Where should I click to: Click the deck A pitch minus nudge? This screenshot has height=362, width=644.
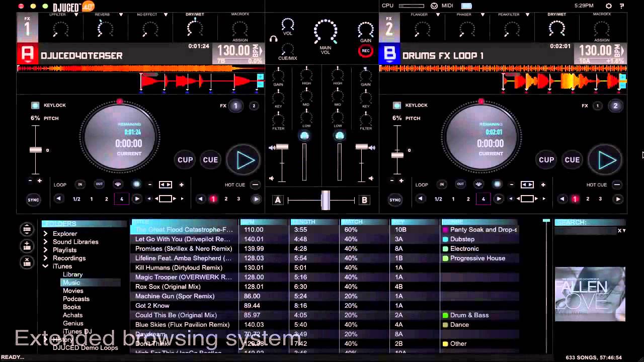tap(30, 180)
